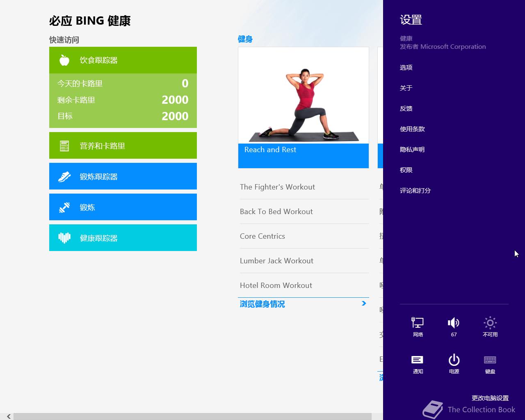The width and height of the screenshot is (525, 420).
Task: Open 评论和打分 in settings panel
Action: [415, 190]
